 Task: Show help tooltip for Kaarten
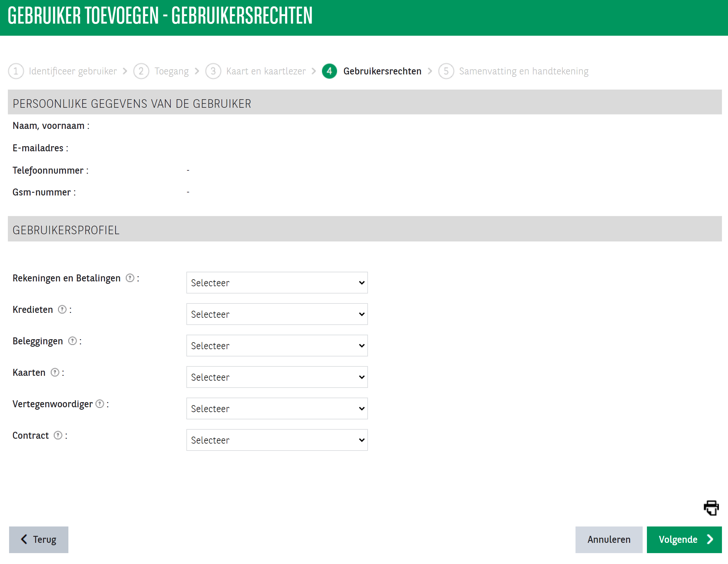pos(55,372)
